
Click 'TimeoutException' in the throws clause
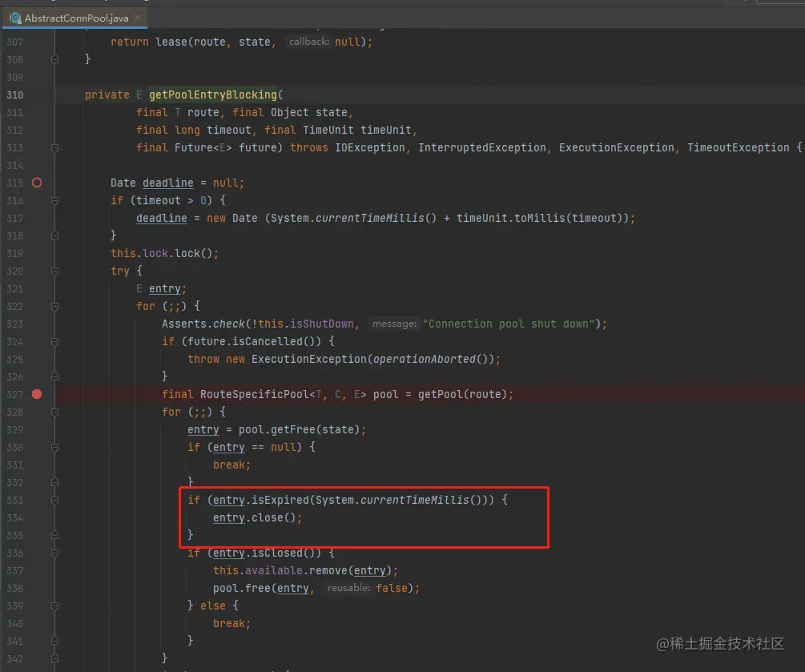click(739, 148)
